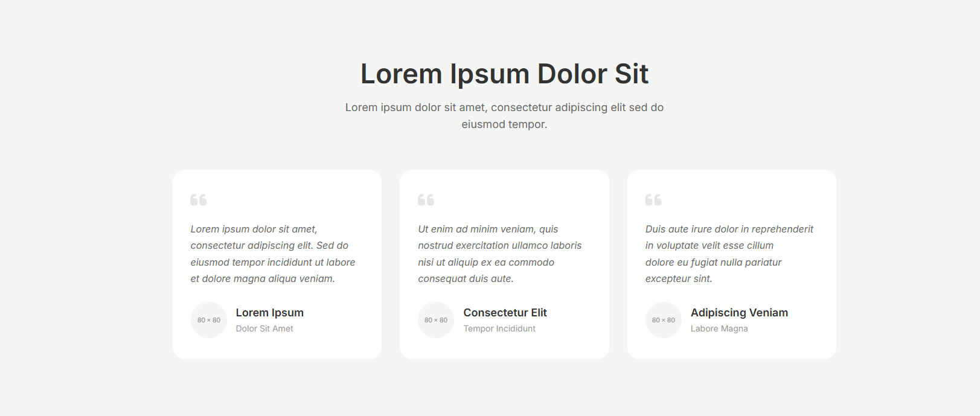
Task: Click the Lorem Ipsum Dolor Sit heading
Action: coord(504,74)
